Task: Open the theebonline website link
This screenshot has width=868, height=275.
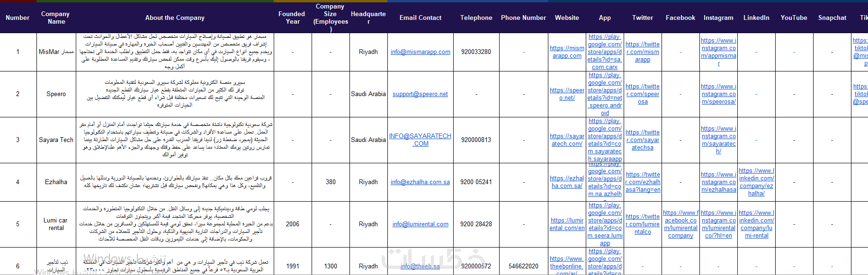Action: (567, 266)
